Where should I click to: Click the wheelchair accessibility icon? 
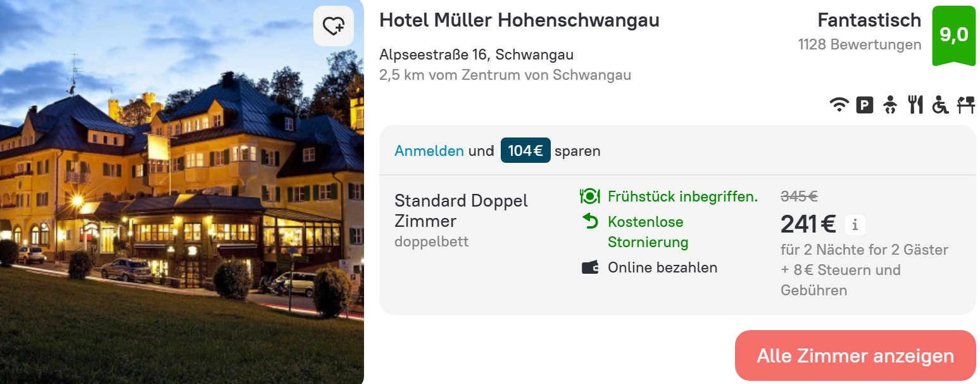pos(940,105)
